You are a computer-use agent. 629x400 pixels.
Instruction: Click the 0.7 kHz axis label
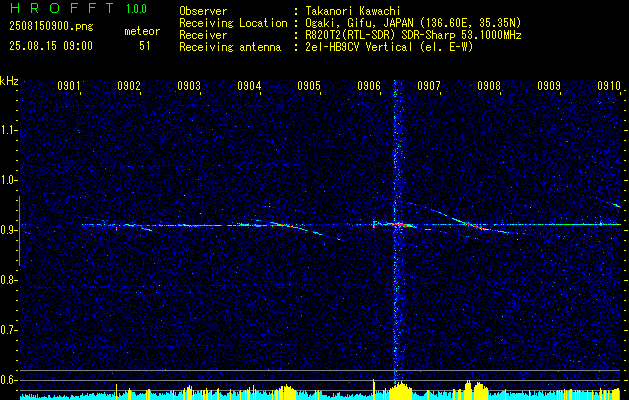click(8, 330)
